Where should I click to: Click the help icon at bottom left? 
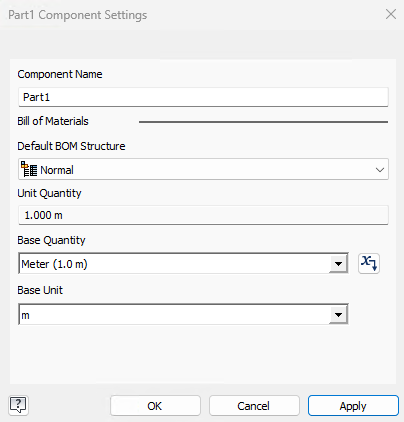click(x=18, y=405)
